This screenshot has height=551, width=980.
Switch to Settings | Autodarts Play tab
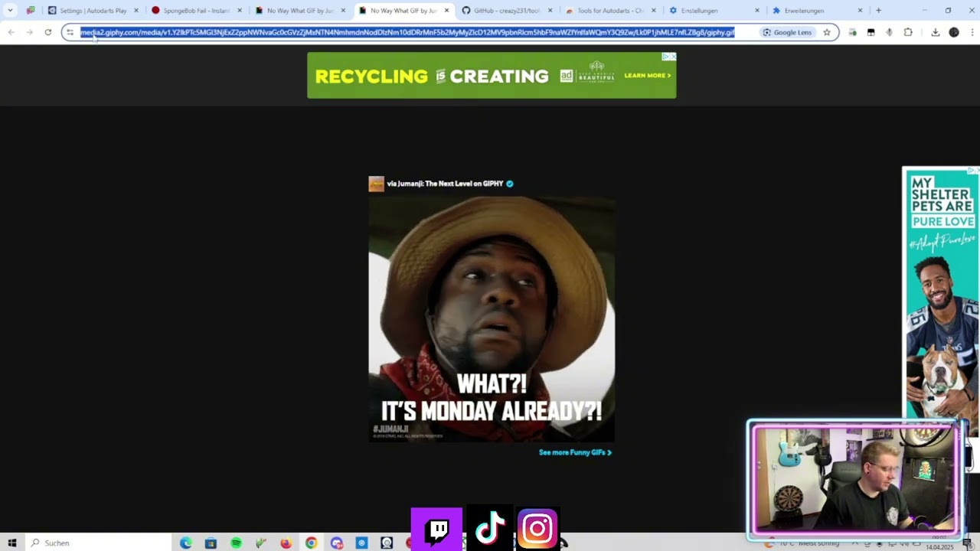pyautogui.click(x=92, y=11)
